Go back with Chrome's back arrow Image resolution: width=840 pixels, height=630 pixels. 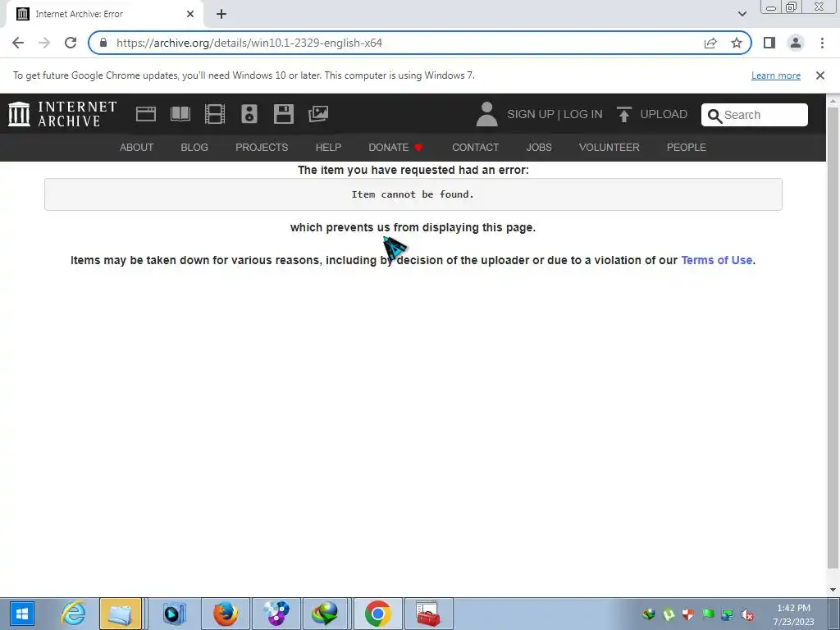click(x=18, y=43)
